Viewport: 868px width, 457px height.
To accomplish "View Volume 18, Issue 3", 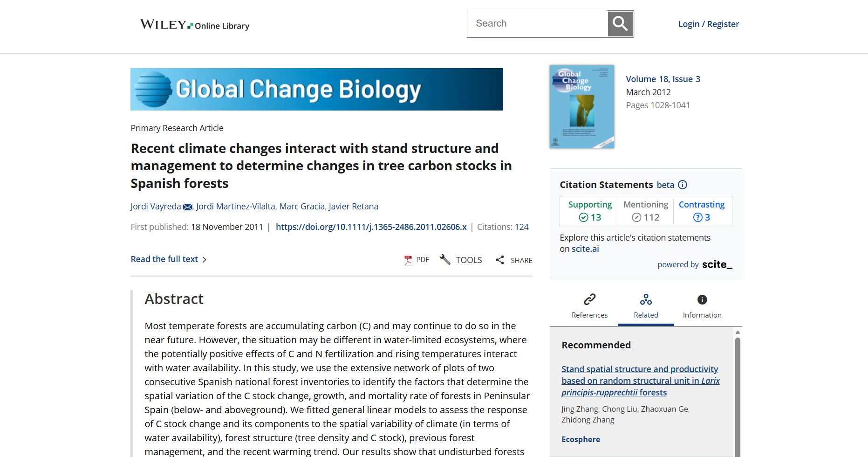I will 663,79.
